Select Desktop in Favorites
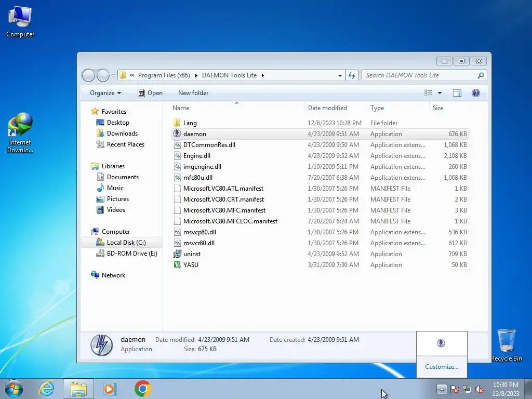 (x=113, y=123)
